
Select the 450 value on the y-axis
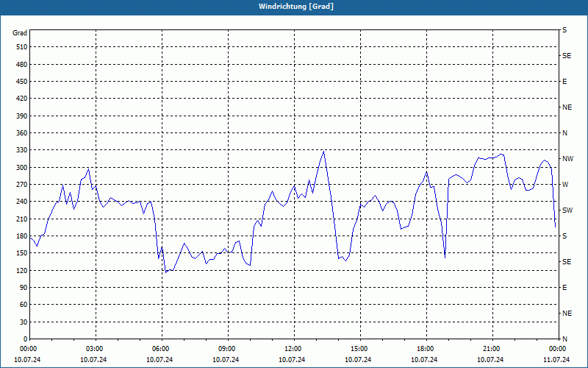click(22, 82)
